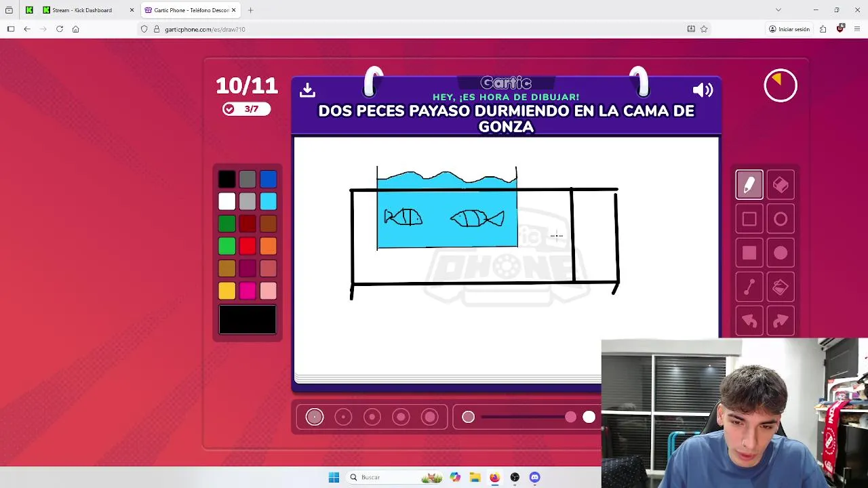Pick the black color swatch
The width and height of the screenshot is (868, 488).
[227, 179]
